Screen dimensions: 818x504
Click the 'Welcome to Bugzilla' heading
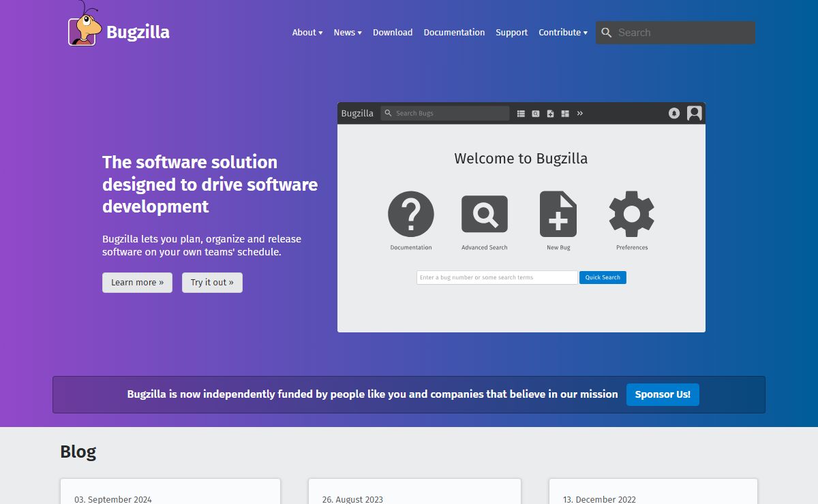click(x=521, y=159)
